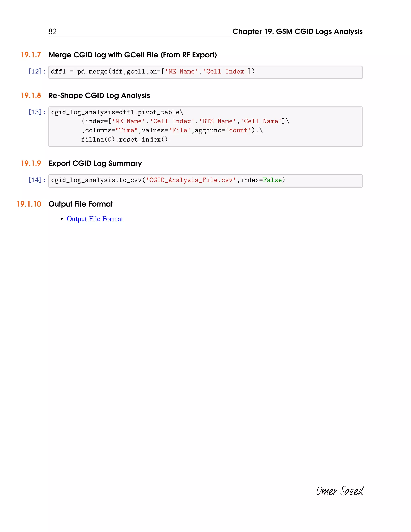The width and height of the screenshot is (411, 532).
Task: Click the section heading 19.1.7 Merge CGID log
Action: (x=119, y=55)
